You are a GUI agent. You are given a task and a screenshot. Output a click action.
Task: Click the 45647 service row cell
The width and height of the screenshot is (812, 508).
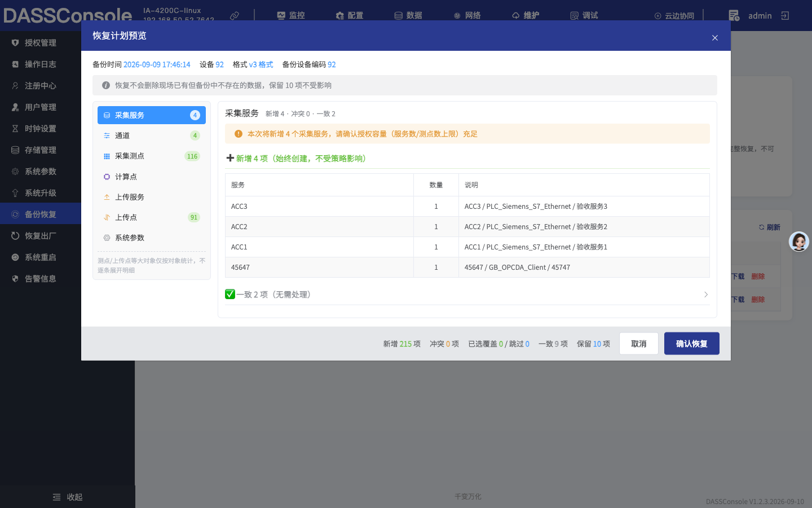pyautogui.click(x=319, y=268)
